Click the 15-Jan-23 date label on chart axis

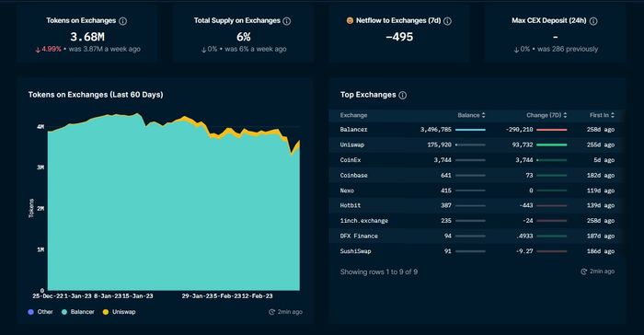138,296
